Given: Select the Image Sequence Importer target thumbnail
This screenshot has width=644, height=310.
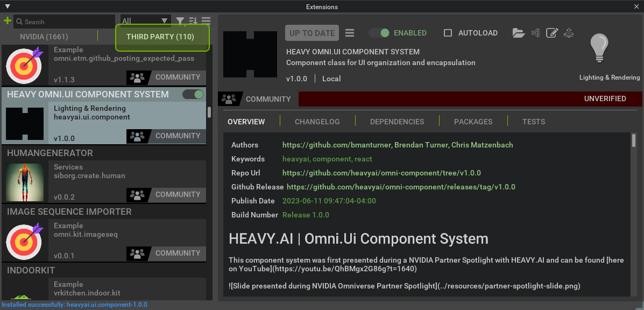Looking at the screenshot, I should tap(25, 241).
